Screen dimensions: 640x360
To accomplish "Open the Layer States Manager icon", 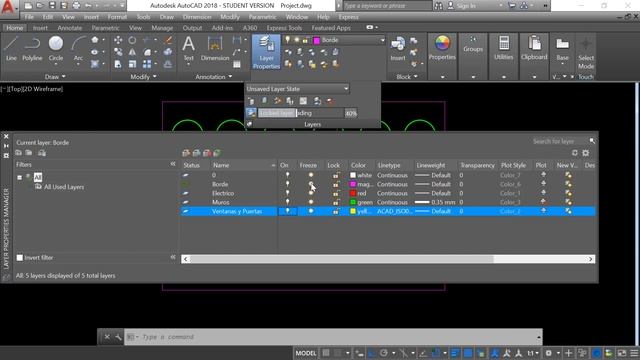I will (x=42, y=153).
